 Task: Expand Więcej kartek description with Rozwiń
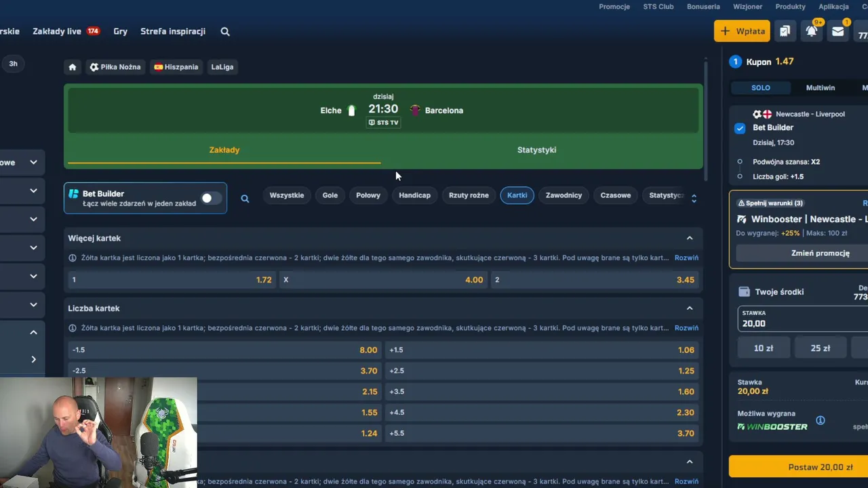686,258
